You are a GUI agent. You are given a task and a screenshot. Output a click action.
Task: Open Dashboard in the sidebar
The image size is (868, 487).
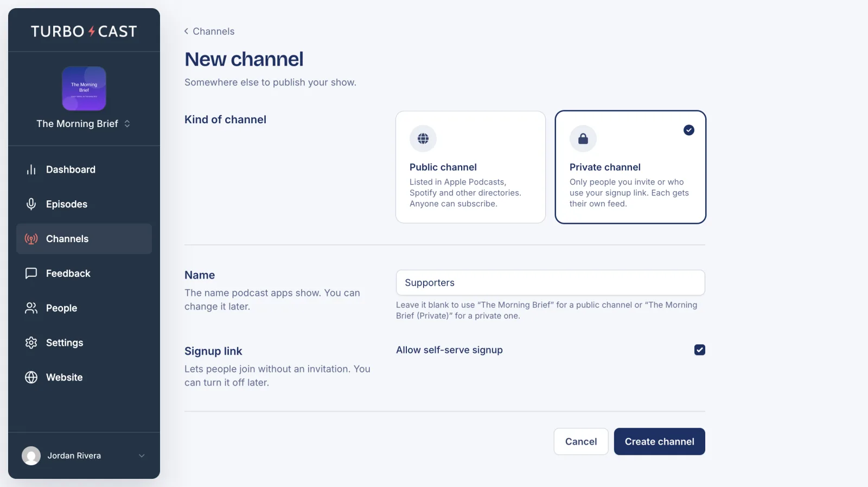click(84, 169)
